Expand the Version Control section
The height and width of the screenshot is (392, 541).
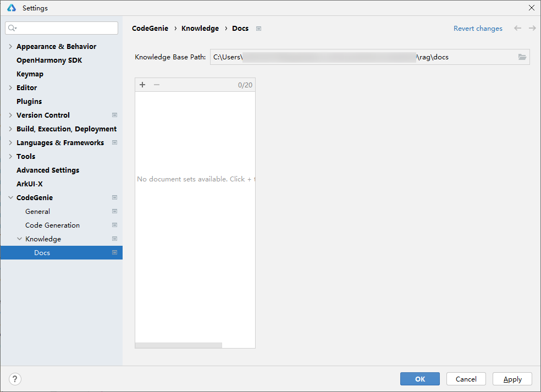pos(10,115)
